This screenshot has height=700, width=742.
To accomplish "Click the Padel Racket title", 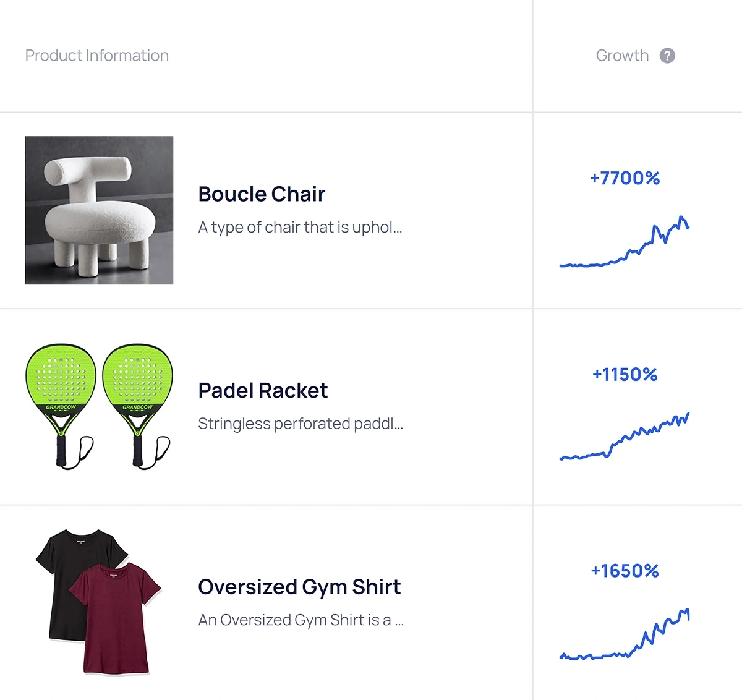I will 263,391.
